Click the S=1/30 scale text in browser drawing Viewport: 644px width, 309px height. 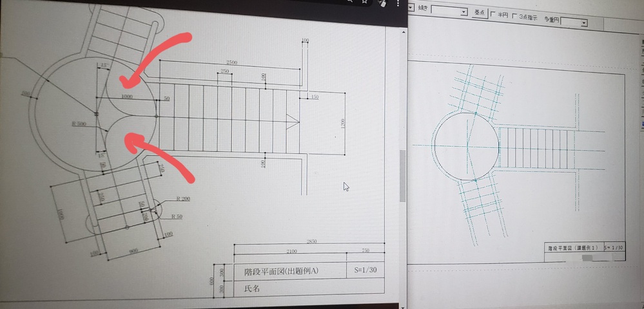365,270
